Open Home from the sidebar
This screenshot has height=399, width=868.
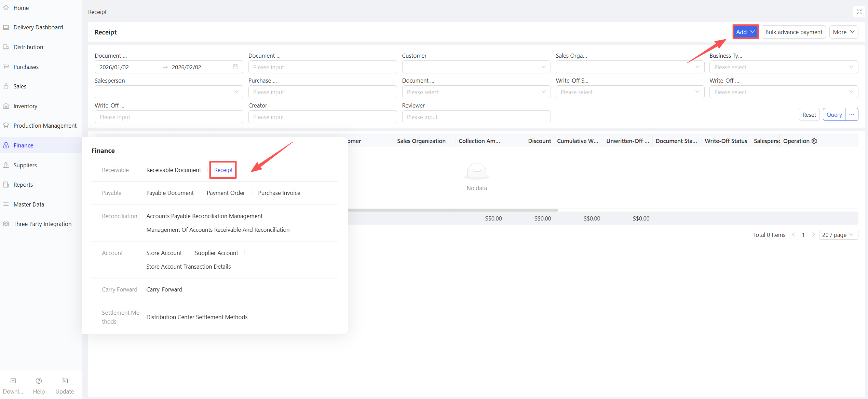[x=21, y=8]
